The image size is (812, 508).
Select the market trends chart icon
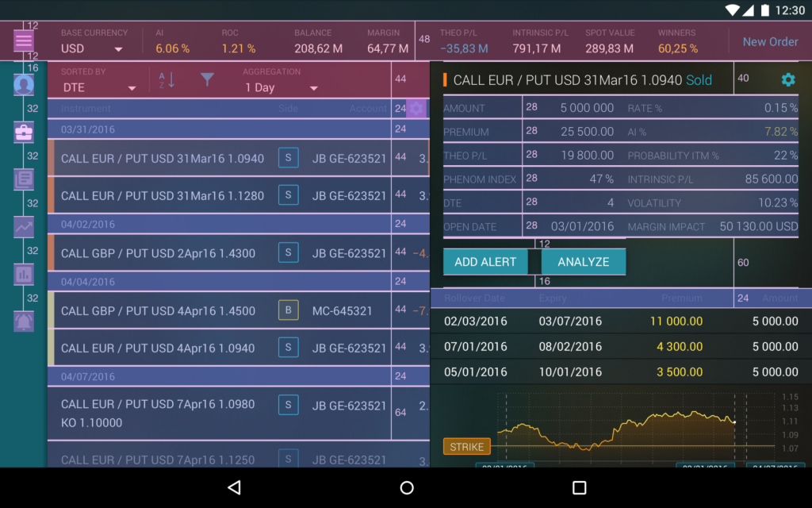click(x=23, y=227)
